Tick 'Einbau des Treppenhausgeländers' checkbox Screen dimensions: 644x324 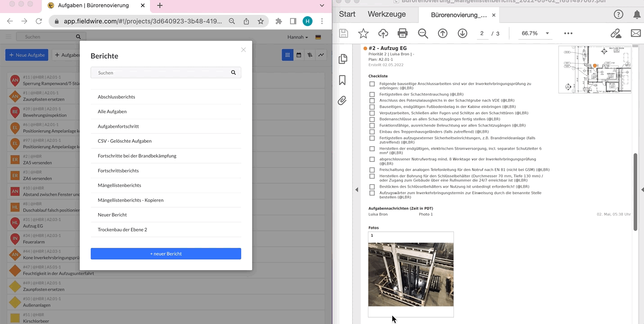[x=372, y=132]
